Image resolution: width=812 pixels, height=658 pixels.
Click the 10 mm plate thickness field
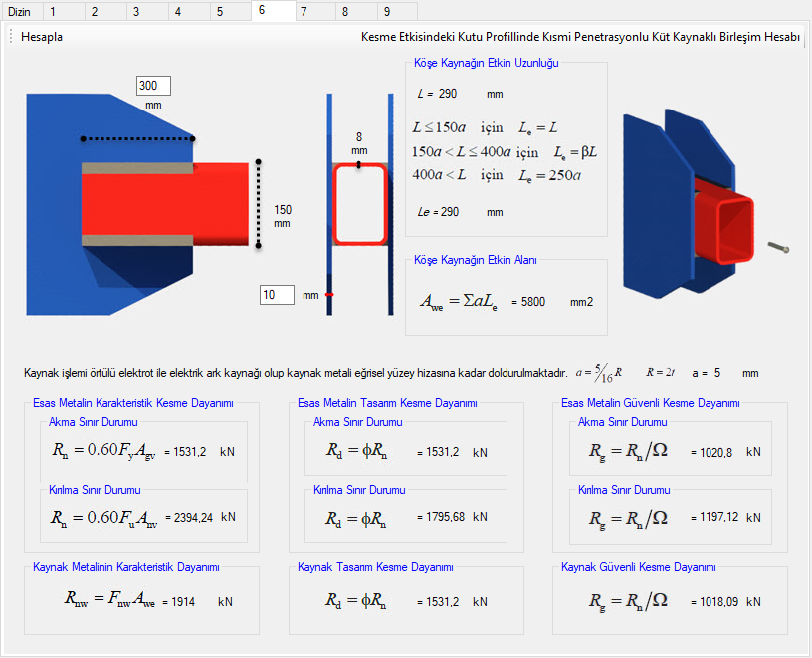[x=277, y=295]
